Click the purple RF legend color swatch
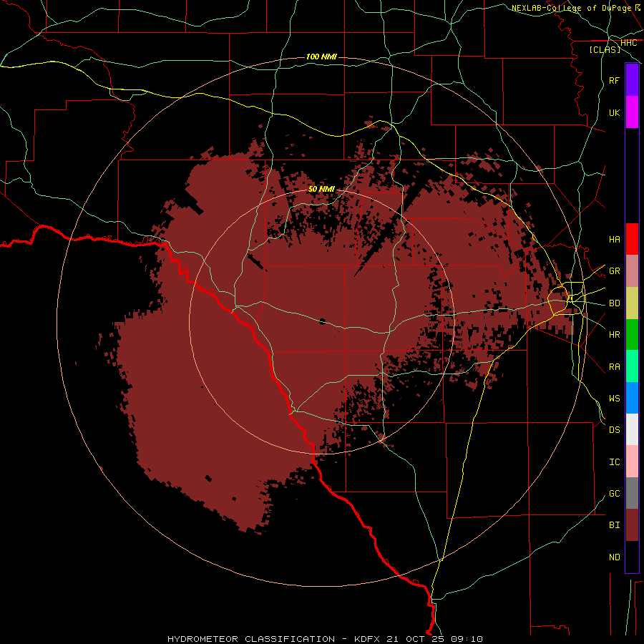 point(632,80)
